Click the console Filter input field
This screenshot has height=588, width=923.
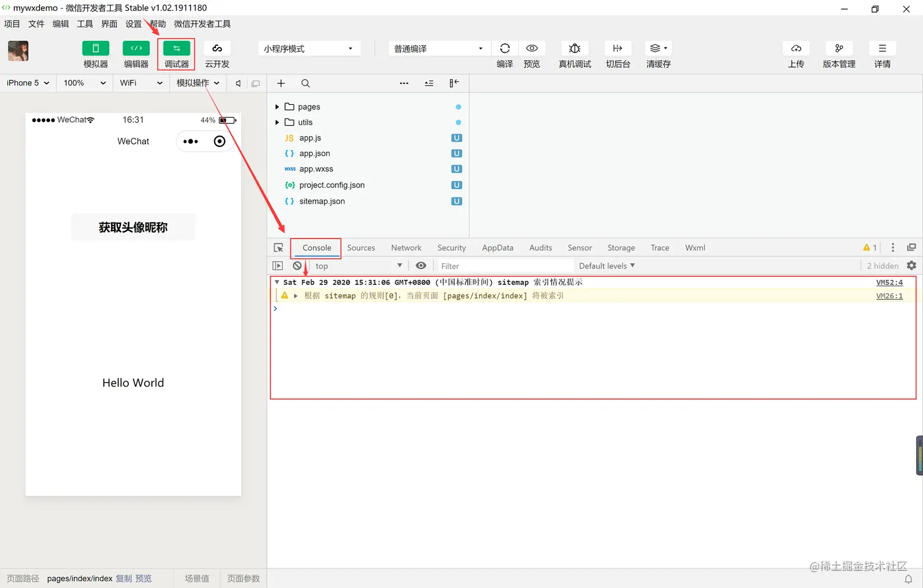[506, 266]
